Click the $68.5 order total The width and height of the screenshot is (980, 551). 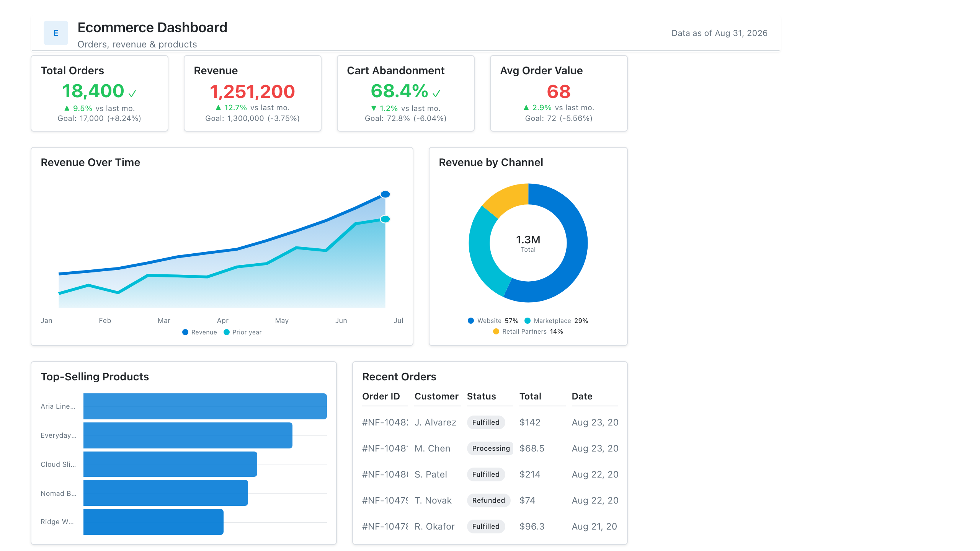tap(532, 448)
